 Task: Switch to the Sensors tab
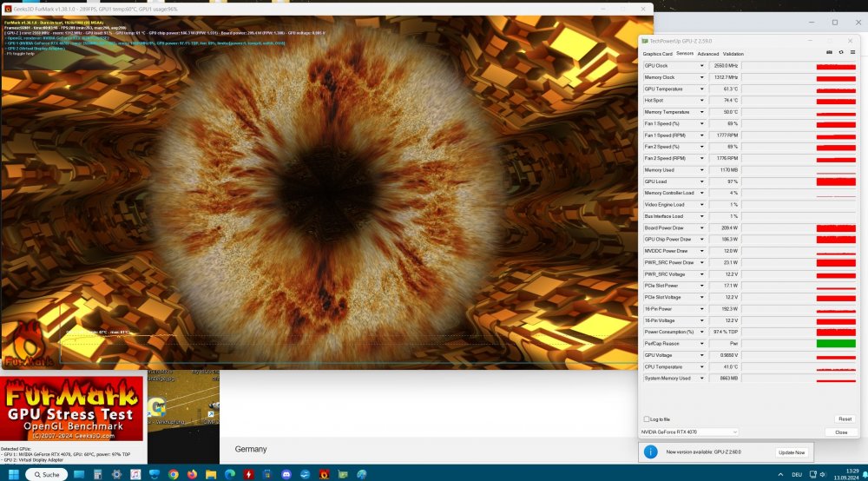click(x=685, y=54)
